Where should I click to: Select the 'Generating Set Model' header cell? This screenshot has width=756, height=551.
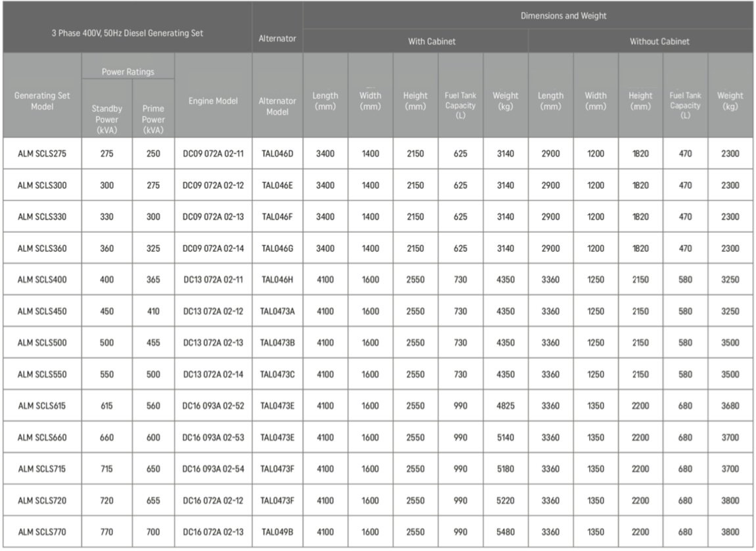click(x=42, y=101)
